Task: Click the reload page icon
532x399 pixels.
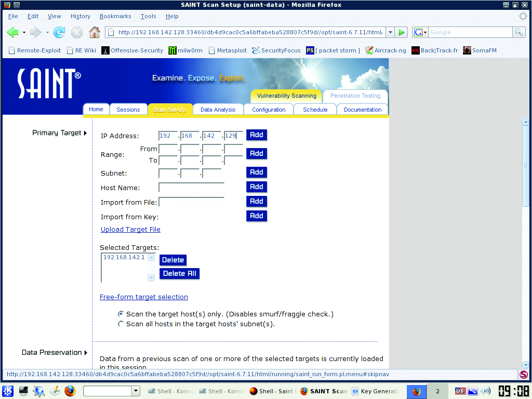Action: pyautogui.click(x=59, y=32)
